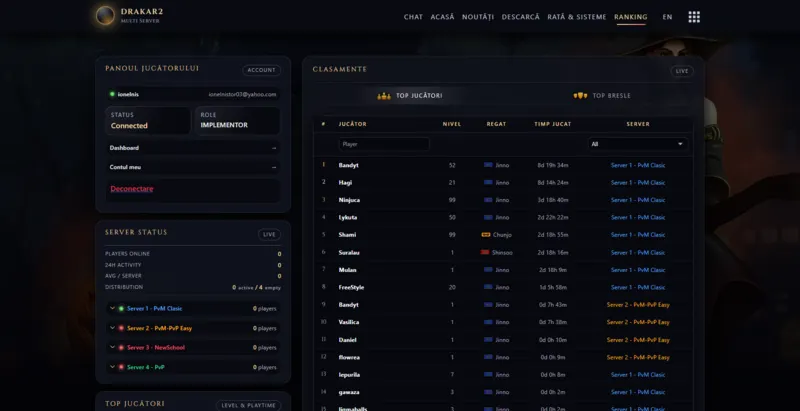
Task: Click the Jinno flag in flowrea row
Action: 488,357
